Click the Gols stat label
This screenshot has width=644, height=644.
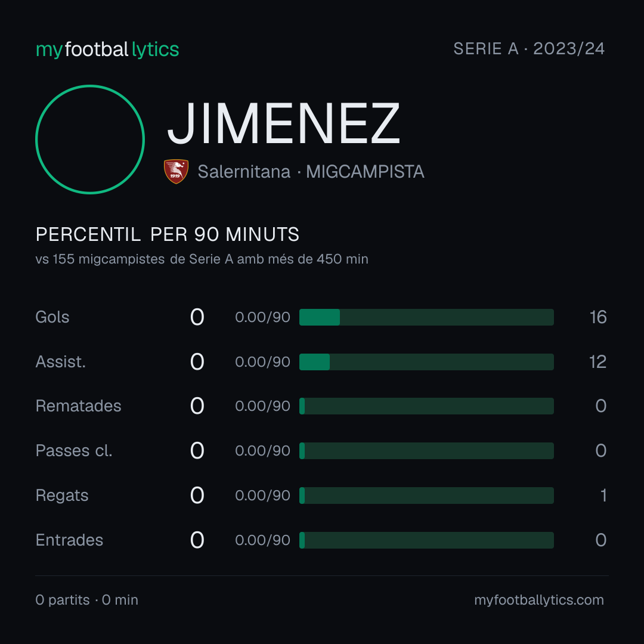click(52, 317)
